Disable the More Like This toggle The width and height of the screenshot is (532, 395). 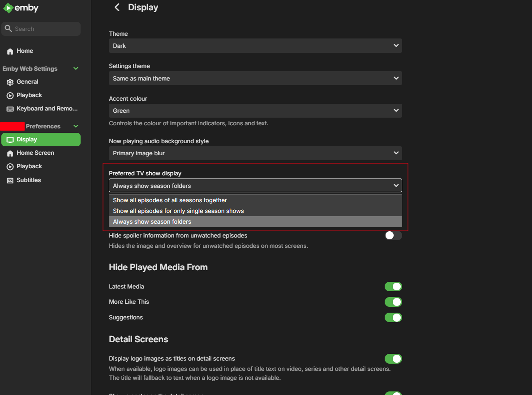click(x=393, y=302)
